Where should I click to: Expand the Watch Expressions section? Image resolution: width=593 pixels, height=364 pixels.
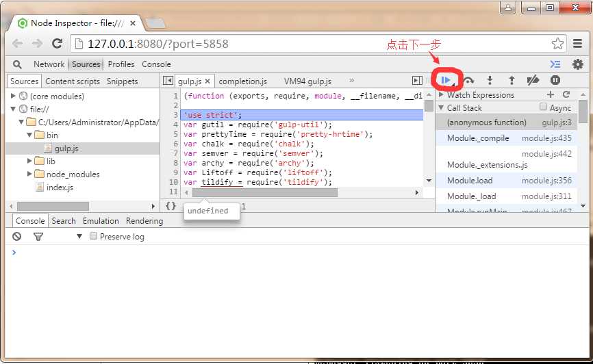441,94
